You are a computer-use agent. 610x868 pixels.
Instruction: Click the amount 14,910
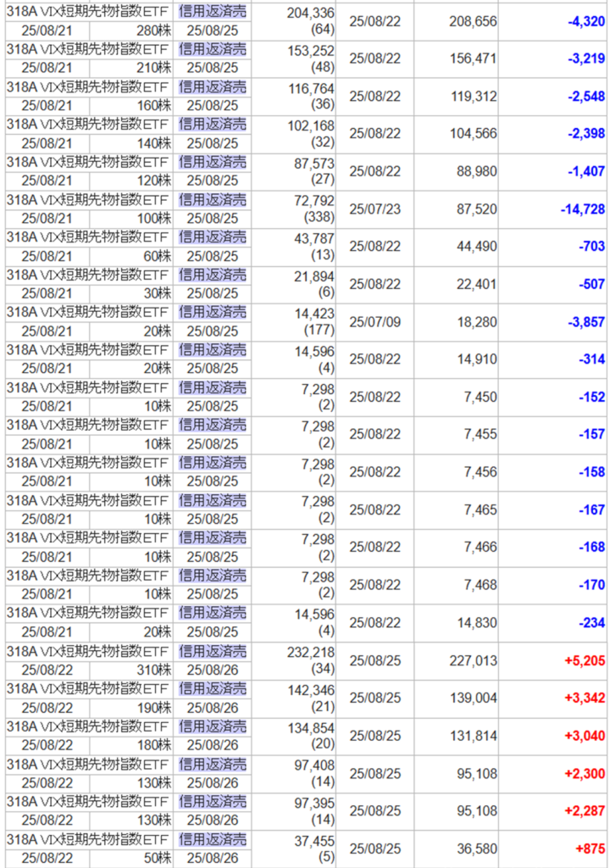[477, 359]
